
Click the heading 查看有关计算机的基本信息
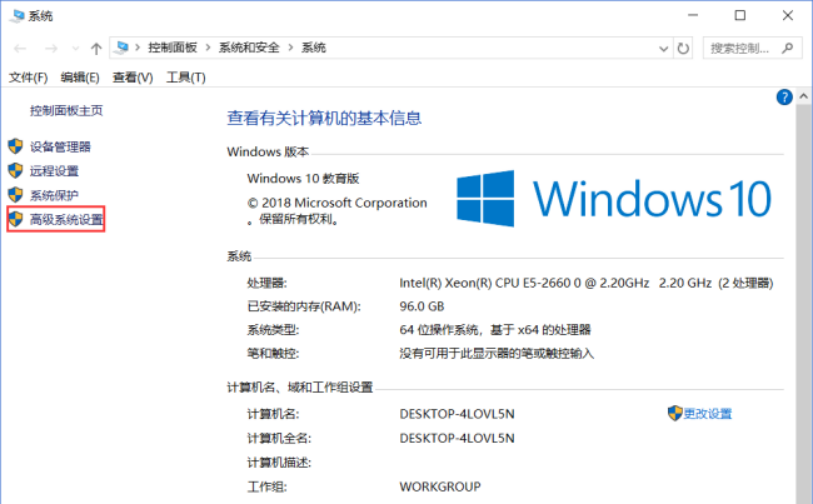click(x=324, y=118)
